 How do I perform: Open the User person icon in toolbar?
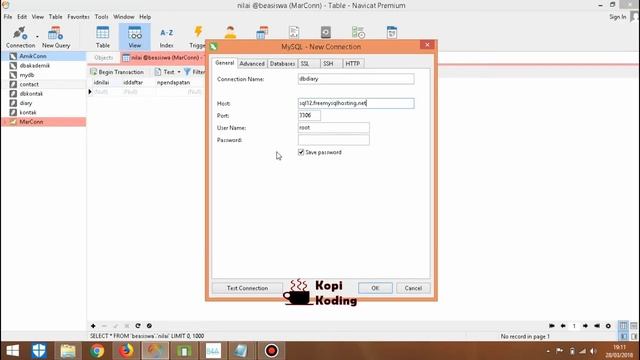pyautogui.click(x=230, y=32)
